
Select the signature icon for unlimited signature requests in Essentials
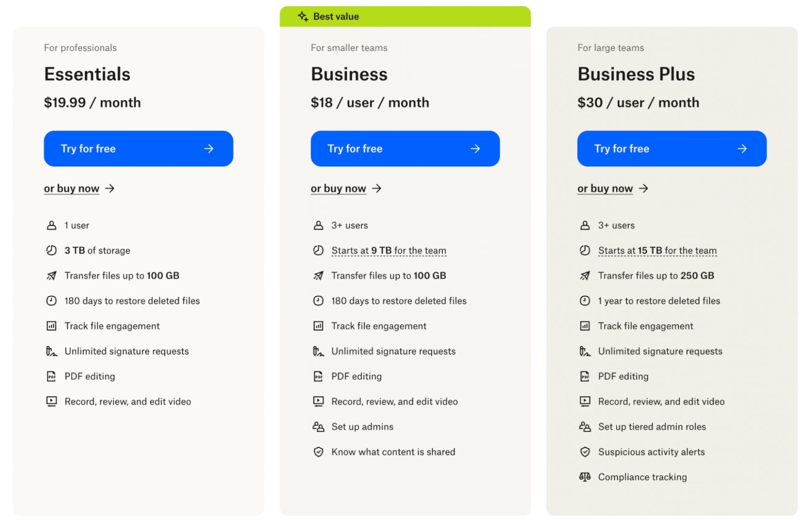(52, 351)
